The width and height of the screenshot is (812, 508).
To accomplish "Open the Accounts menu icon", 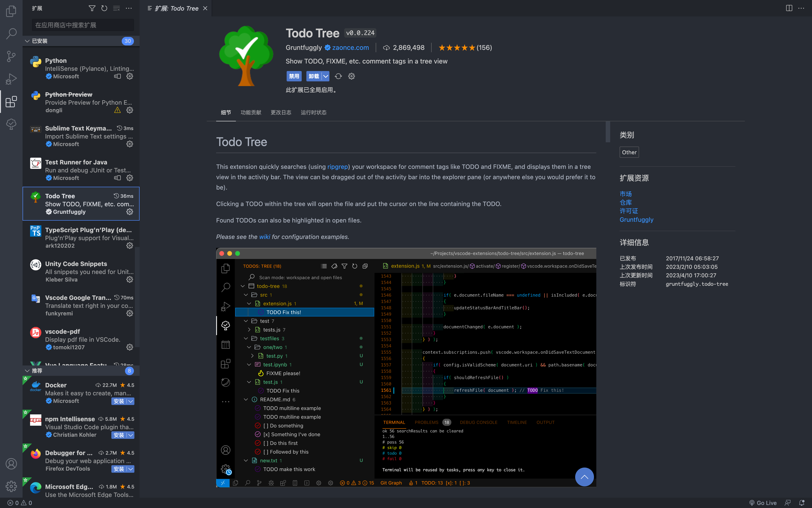I will pos(11,464).
